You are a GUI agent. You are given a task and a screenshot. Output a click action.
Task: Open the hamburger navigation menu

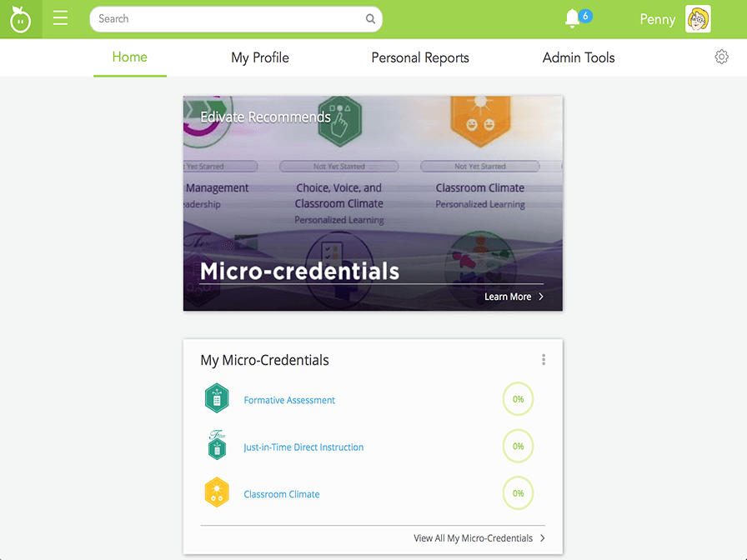pos(61,18)
